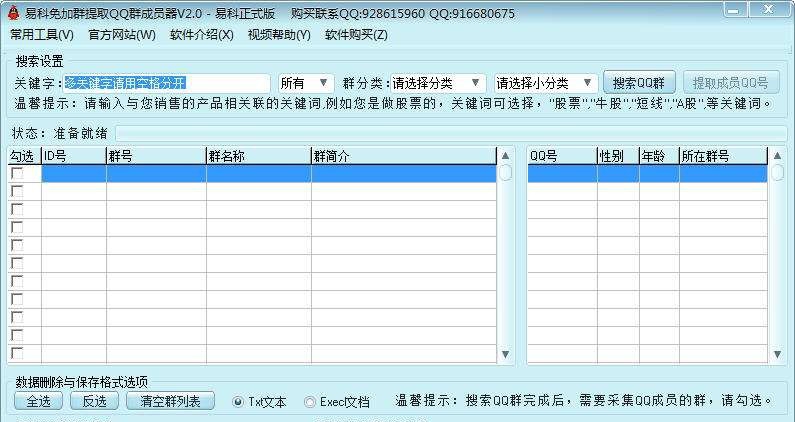Click the member list scrollbar thumb
This screenshot has height=422, width=795.
coord(777,172)
